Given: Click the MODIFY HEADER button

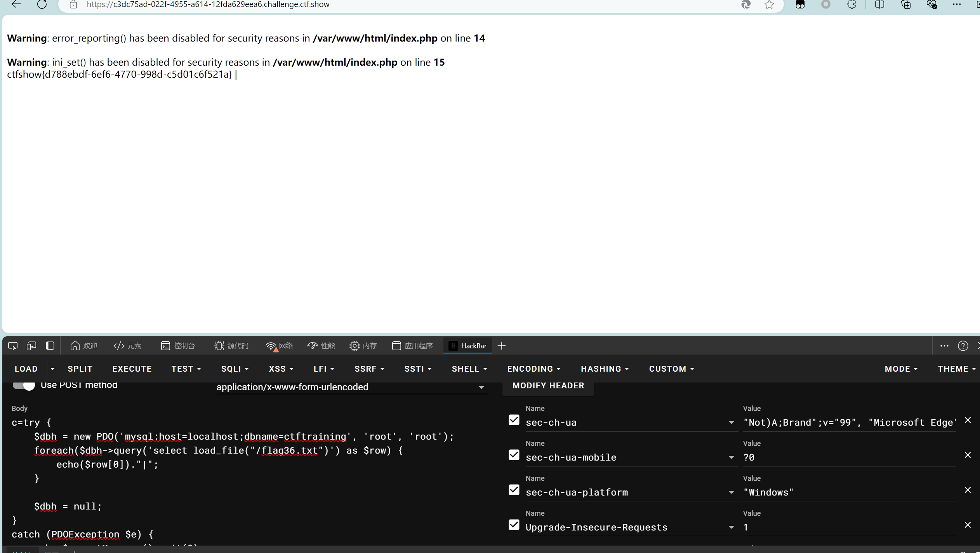Looking at the screenshot, I should (548, 386).
